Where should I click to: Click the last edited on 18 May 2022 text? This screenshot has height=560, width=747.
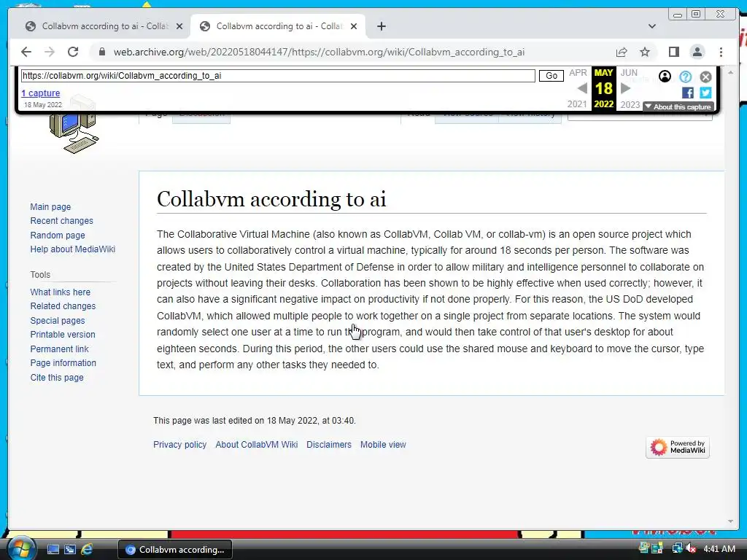[255, 421]
